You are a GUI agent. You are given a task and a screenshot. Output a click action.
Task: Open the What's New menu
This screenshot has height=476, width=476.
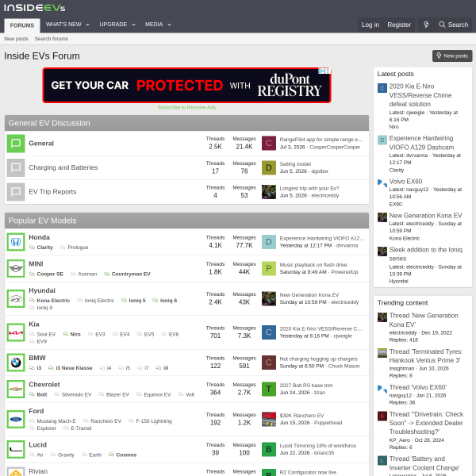(x=63, y=25)
